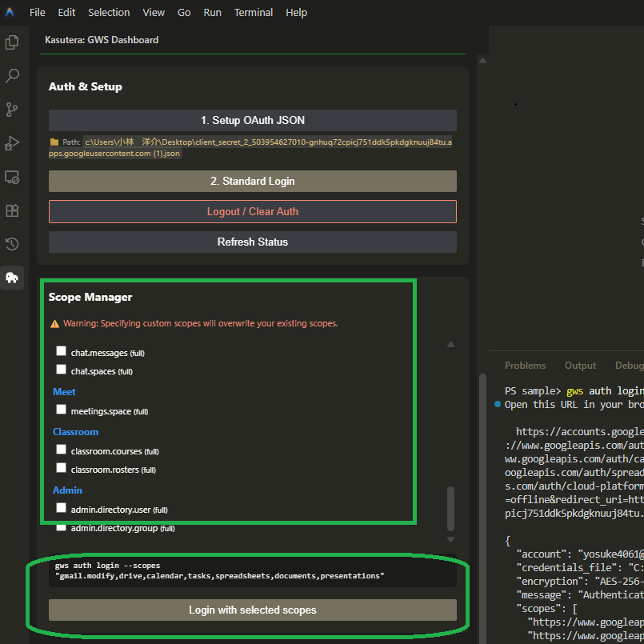Click the Google accounts URL in the terminal
The height and width of the screenshot is (644, 644).
(x=578, y=430)
